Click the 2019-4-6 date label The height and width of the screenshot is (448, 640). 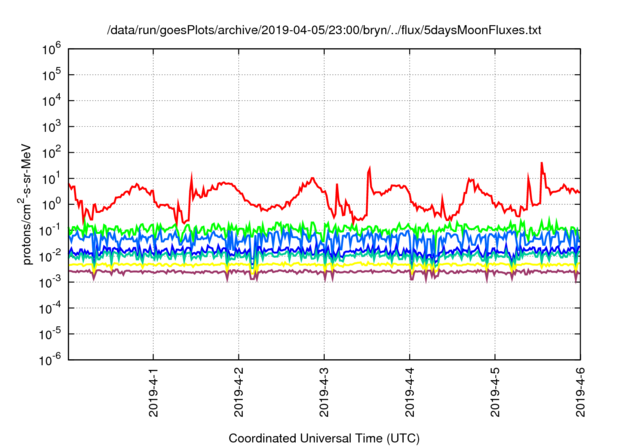tap(580, 393)
